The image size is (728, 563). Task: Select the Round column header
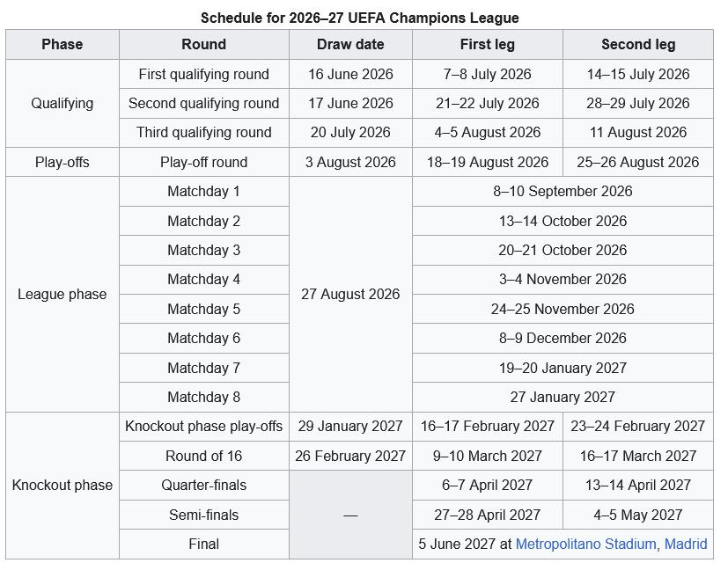click(204, 45)
